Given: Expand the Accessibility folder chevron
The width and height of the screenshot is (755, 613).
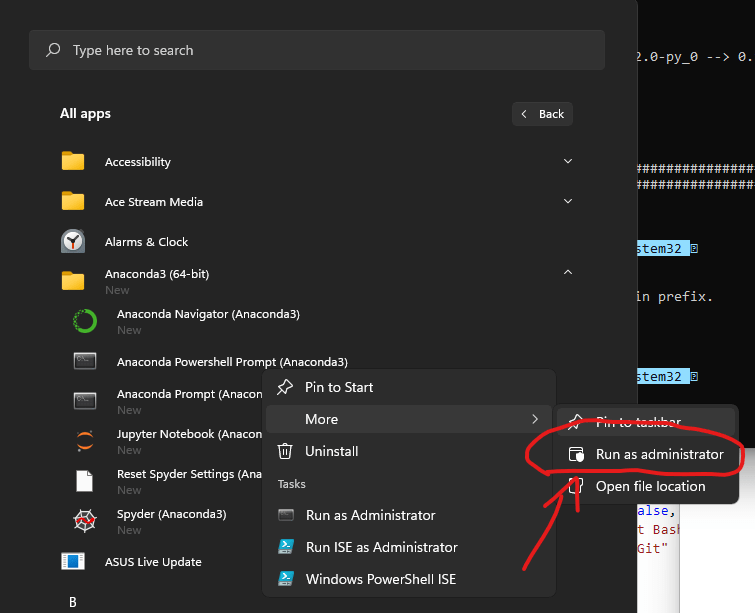Looking at the screenshot, I should (x=568, y=161).
